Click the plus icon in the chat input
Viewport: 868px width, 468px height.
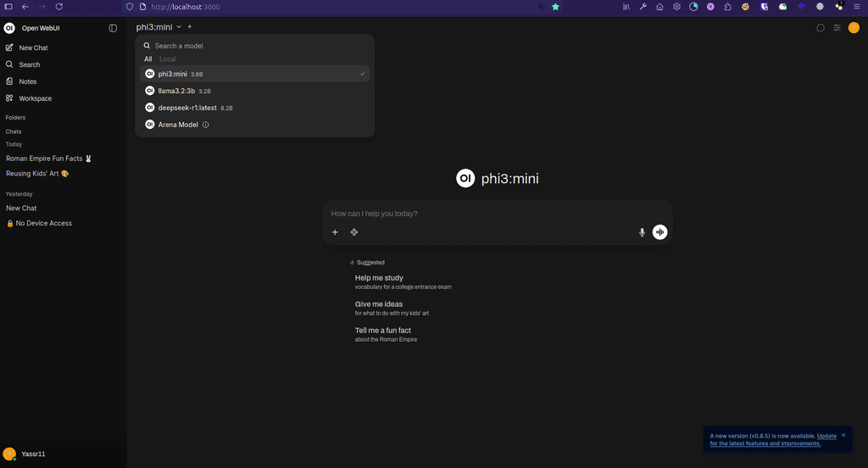click(x=335, y=232)
